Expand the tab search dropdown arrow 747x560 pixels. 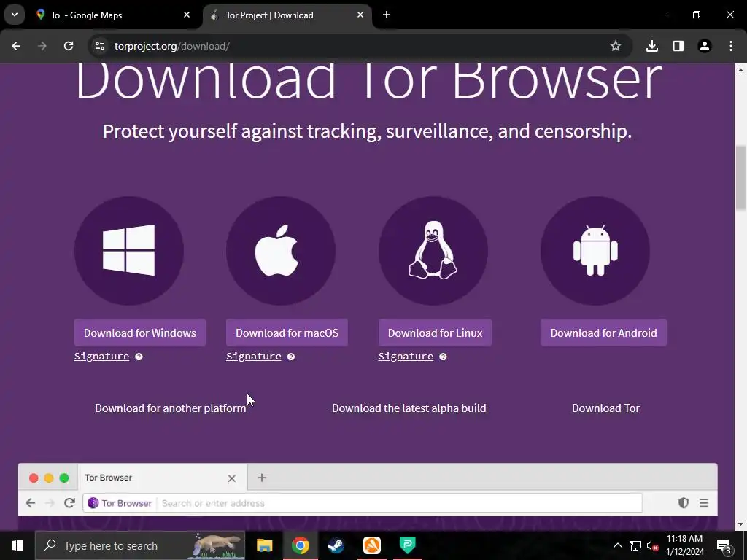pyautogui.click(x=15, y=15)
